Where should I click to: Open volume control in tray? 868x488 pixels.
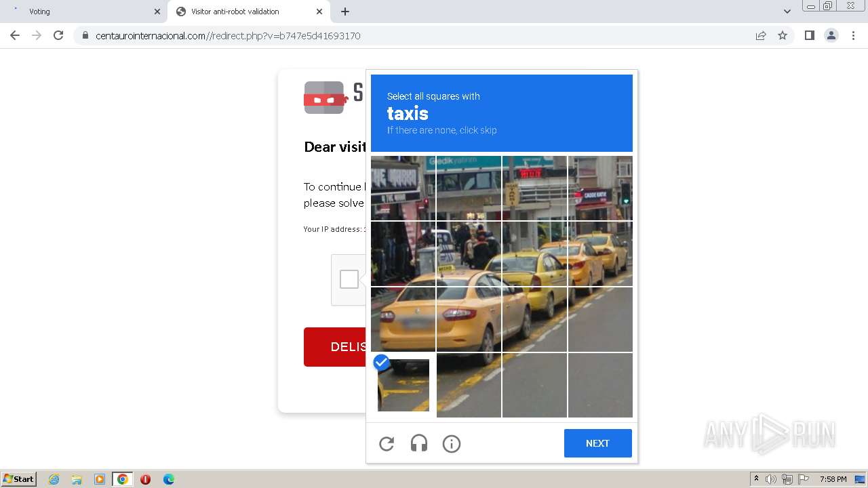[x=771, y=479]
